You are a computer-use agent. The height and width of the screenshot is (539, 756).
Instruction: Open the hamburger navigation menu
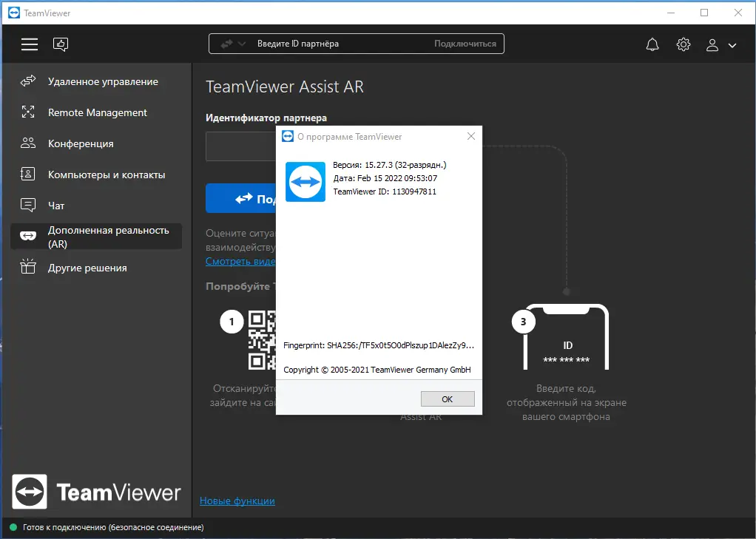29,44
